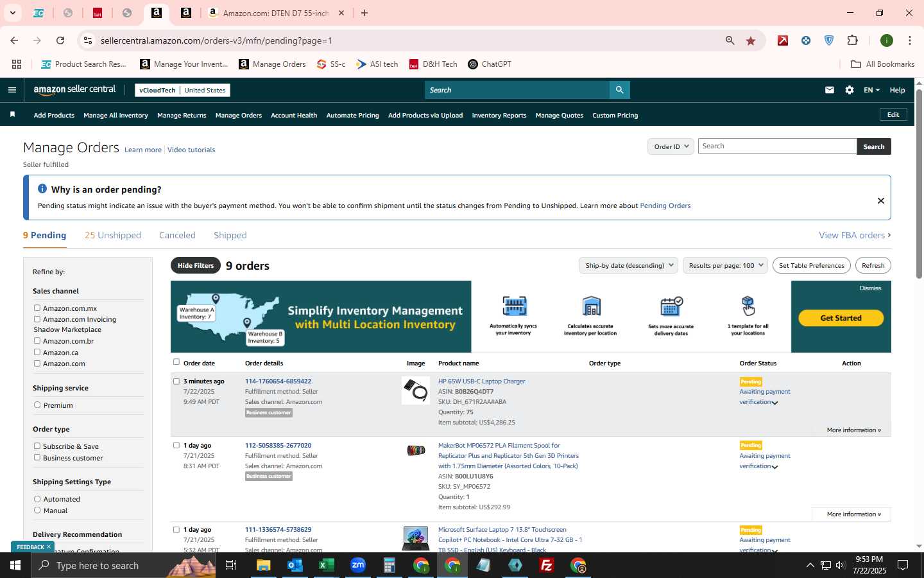924x578 pixels.
Task: Select Automated shipping settings type
Action: point(37,499)
